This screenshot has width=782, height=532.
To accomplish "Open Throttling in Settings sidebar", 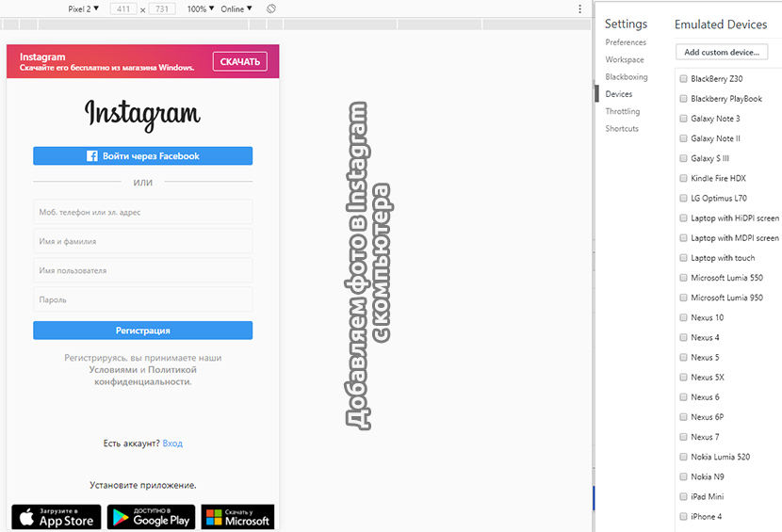I will pos(623,111).
